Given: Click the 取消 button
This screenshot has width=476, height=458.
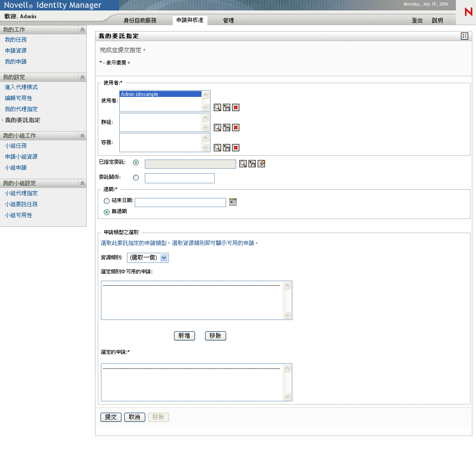Looking at the screenshot, I should point(134,417).
